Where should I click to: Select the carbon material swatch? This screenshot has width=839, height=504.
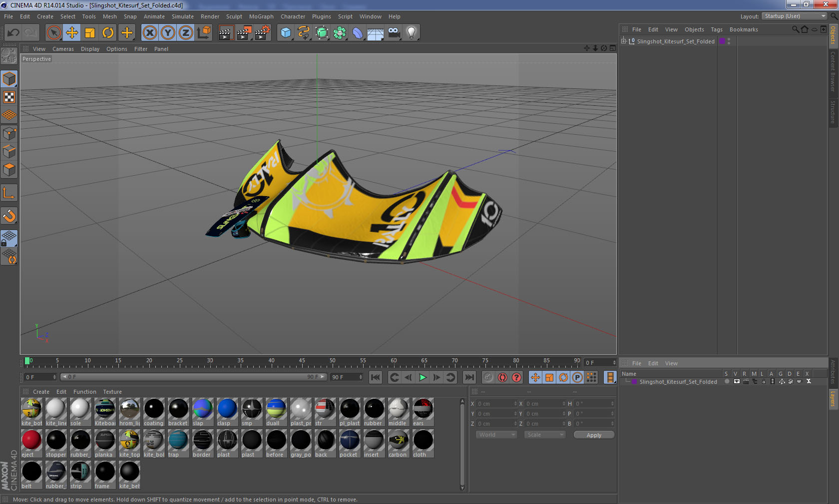coord(399,444)
